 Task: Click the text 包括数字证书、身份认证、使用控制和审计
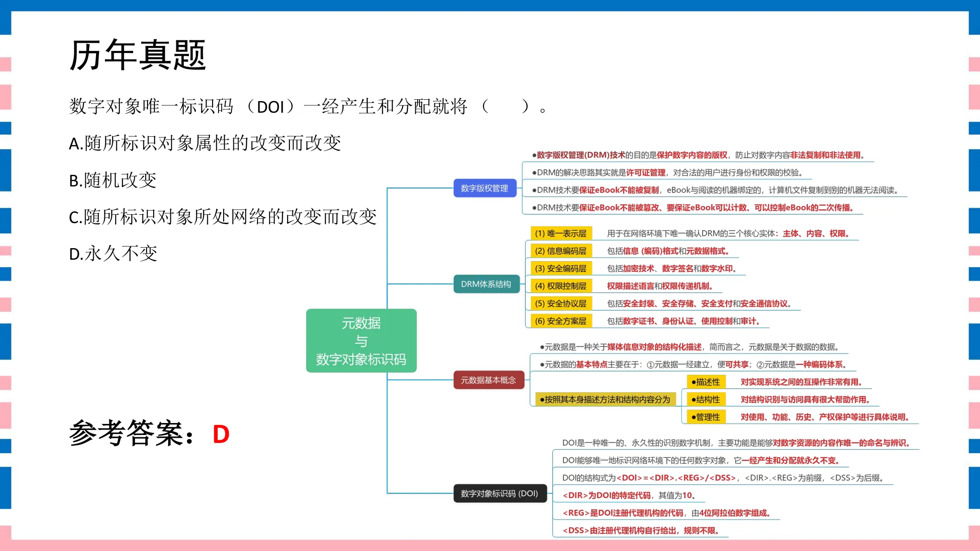(x=683, y=321)
